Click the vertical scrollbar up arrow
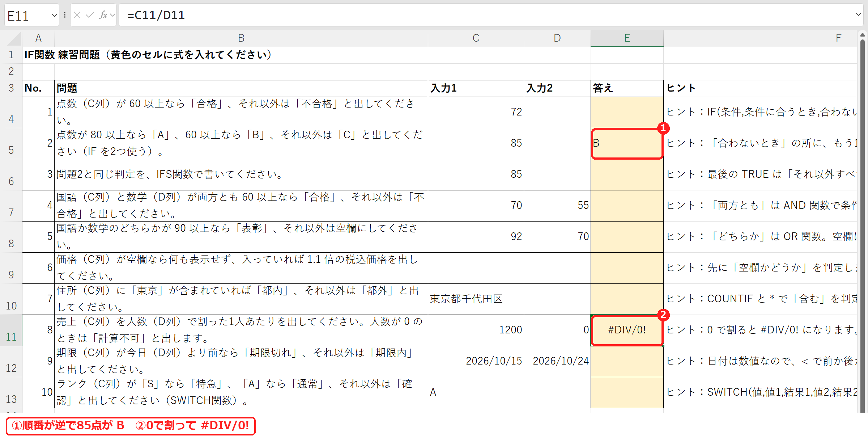 point(863,35)
